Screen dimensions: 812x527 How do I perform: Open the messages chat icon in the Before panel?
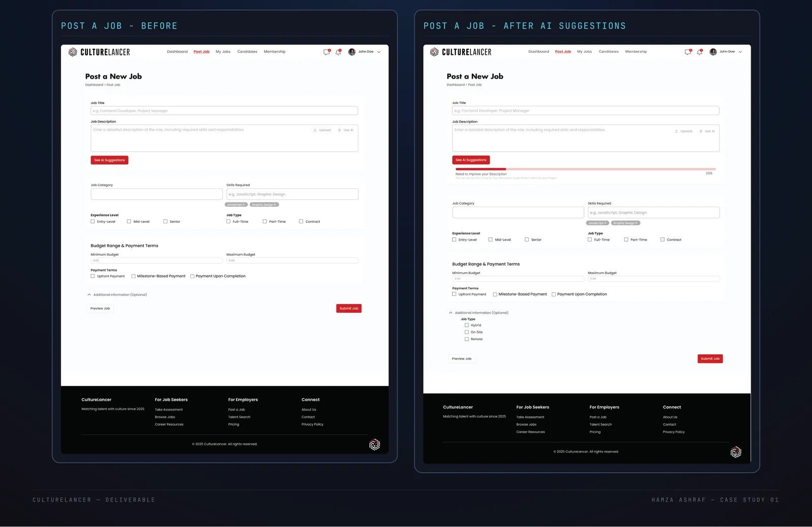point(327,52)
